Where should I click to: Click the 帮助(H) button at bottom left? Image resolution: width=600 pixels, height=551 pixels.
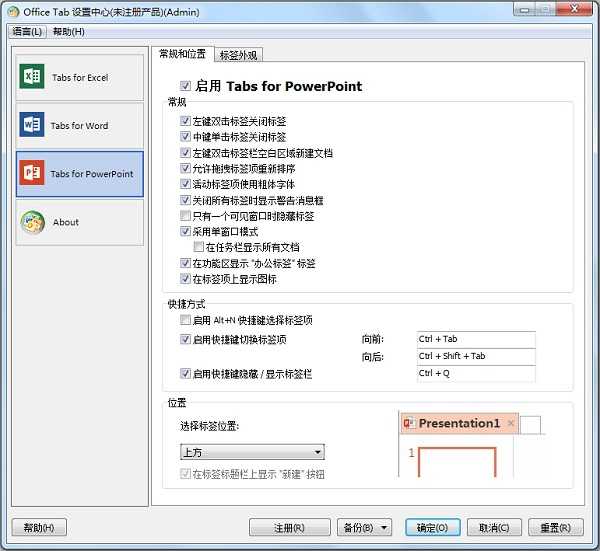coord(39,528)
